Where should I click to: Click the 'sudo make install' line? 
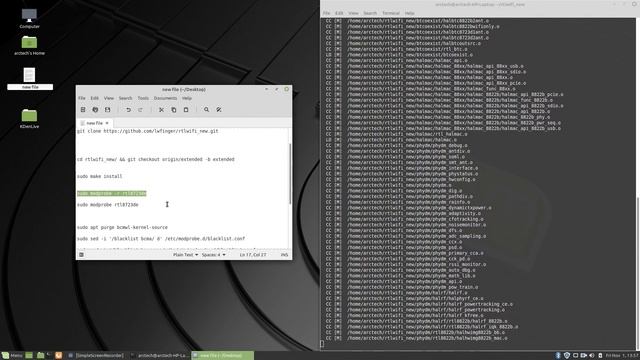coord(99,176)
